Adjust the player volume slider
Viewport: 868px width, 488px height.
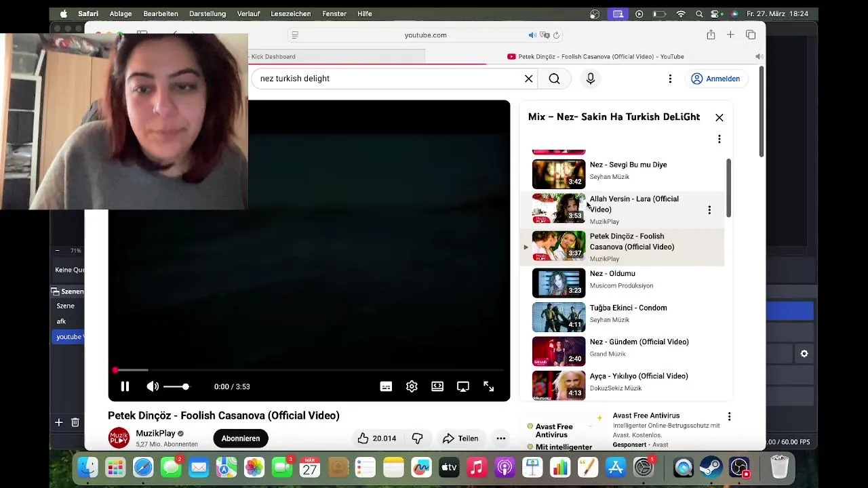tap(176, 386)
